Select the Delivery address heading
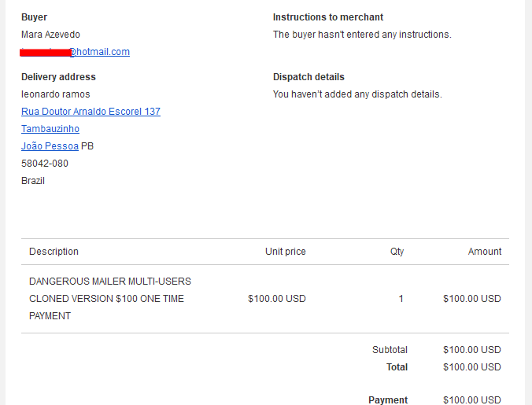This screenshot has width=532, height=405. (58, 77)
